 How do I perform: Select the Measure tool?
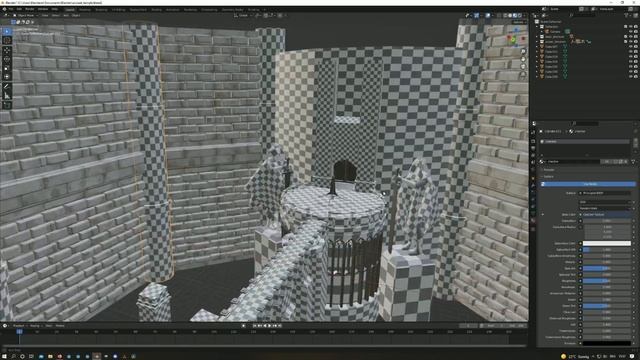coord(7,96)
